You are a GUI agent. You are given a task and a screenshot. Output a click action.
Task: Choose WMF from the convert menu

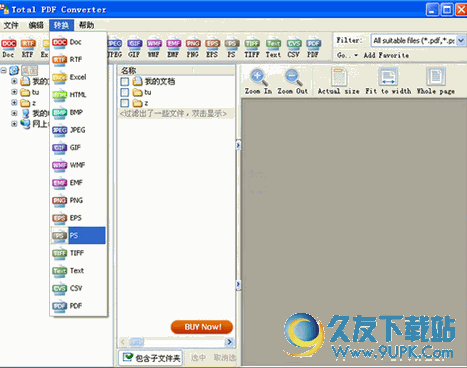[78, 165]
